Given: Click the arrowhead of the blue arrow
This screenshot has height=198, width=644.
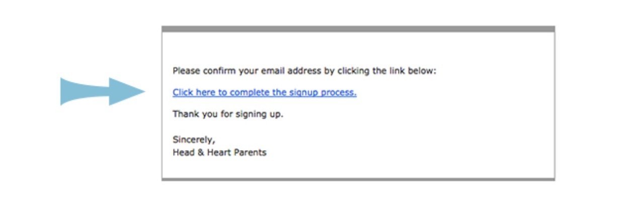Looking at the screenshot, I should coord(127,91).
